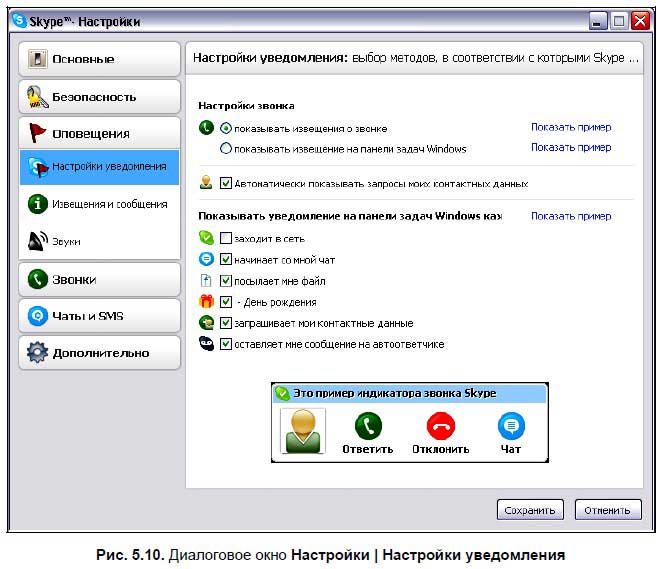This screenshot has height=569, width=663.
Task: Click the Безопасность padlock icon
Action: pos(37,97)
